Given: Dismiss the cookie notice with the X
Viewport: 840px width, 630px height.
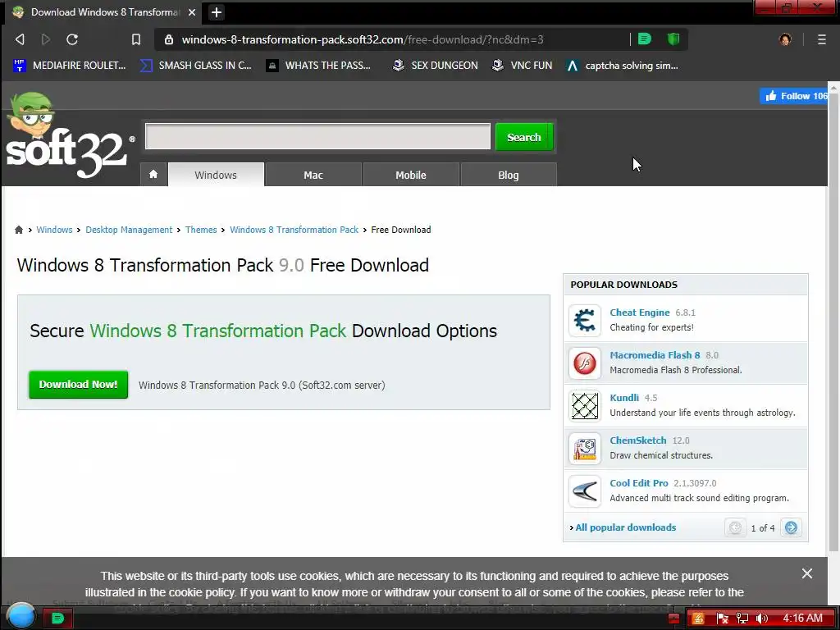Looking at the screenshot, I should (x=807, y=573).
